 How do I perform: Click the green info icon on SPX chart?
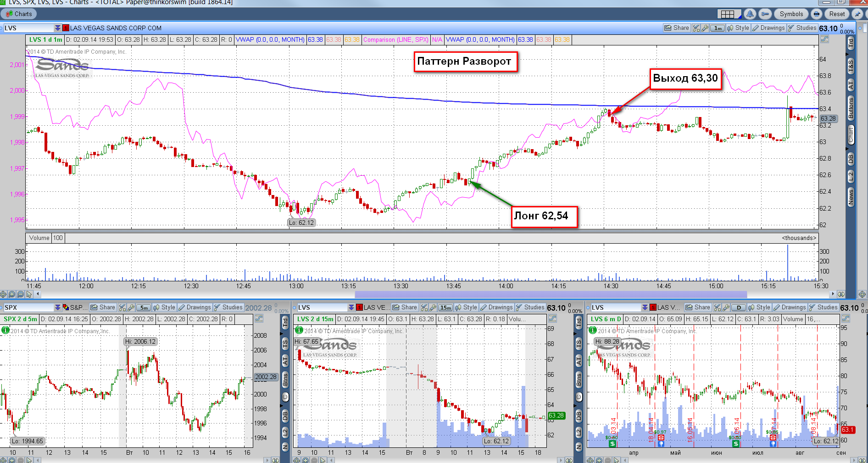tap(6, 330)
